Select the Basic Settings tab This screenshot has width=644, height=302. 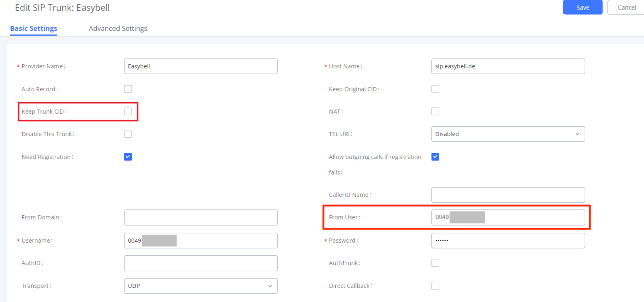33,28
